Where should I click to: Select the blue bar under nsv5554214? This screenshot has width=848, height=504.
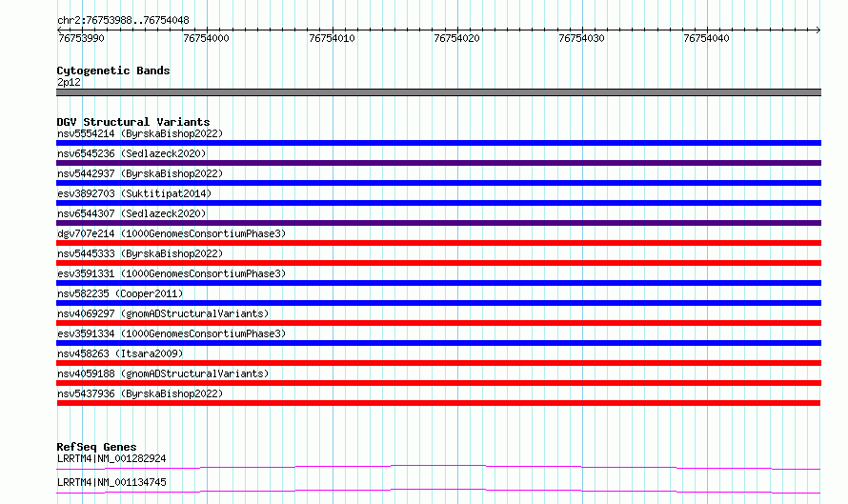point(438,143)
